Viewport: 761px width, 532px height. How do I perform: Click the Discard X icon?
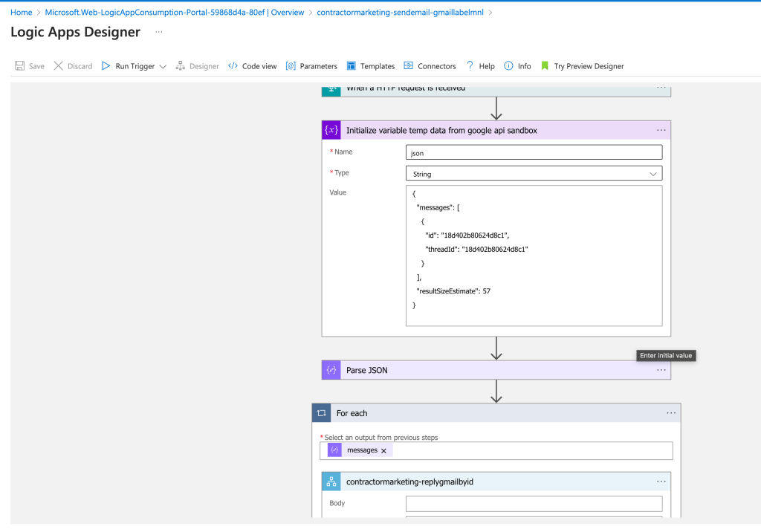coord(58,66)
